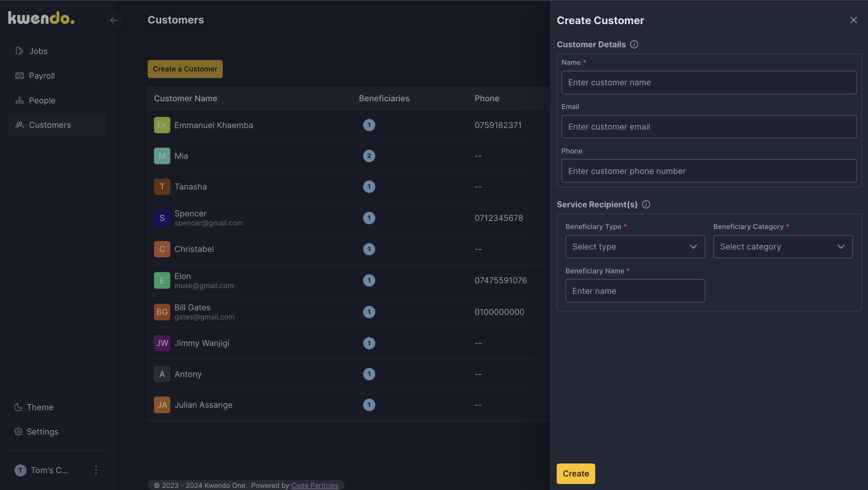Open Payroll in the sidebar menu

pyautogui.click(x=57, y=75)
